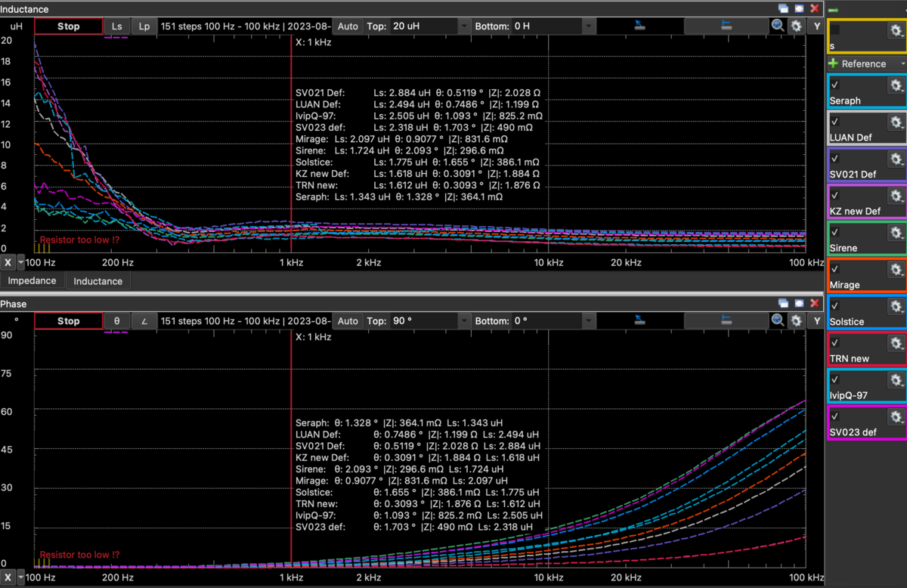Click the ∠ angle button
This screenshot has width=907, height=588.
[144, 320]
